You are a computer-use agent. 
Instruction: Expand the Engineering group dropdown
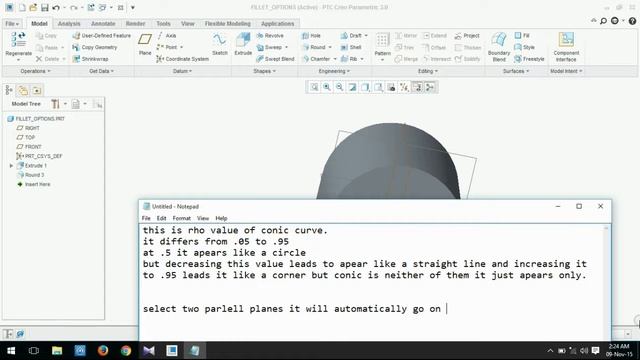[x=334, y=71]
